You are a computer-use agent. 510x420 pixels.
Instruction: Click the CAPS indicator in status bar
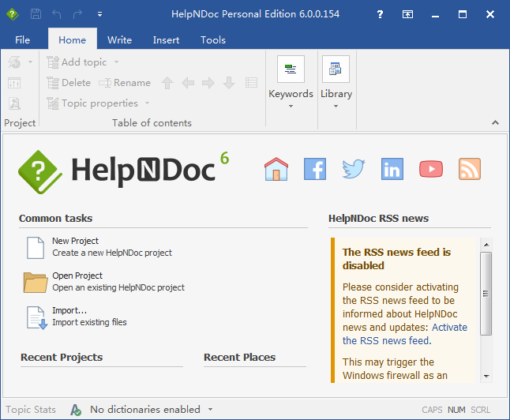point(432,410)
